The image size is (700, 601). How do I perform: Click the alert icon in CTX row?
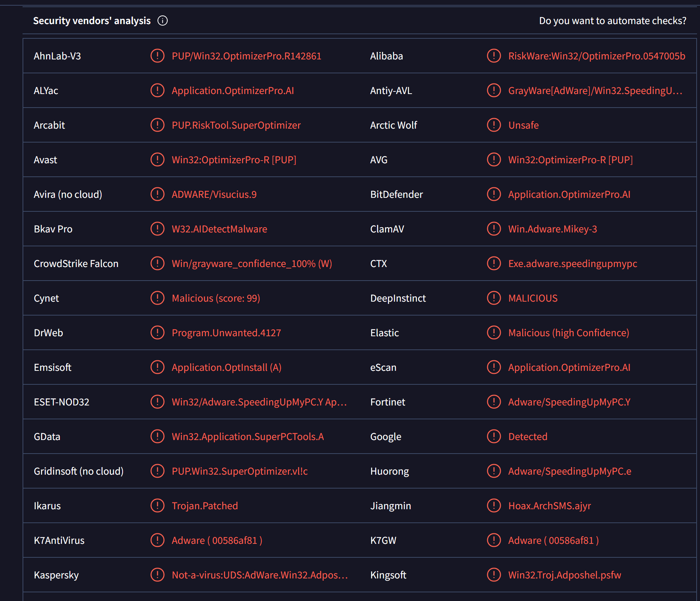click(494, 263)
